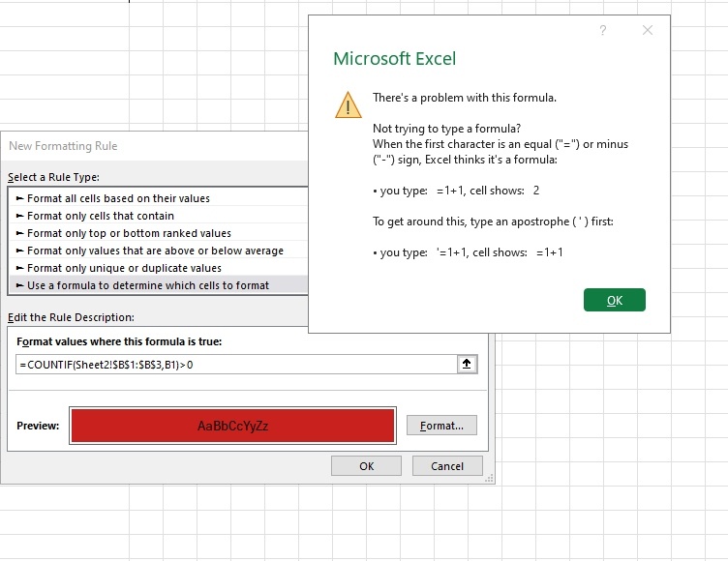Click "Format values where this formula is true:" label

click(x=119, y=341)
